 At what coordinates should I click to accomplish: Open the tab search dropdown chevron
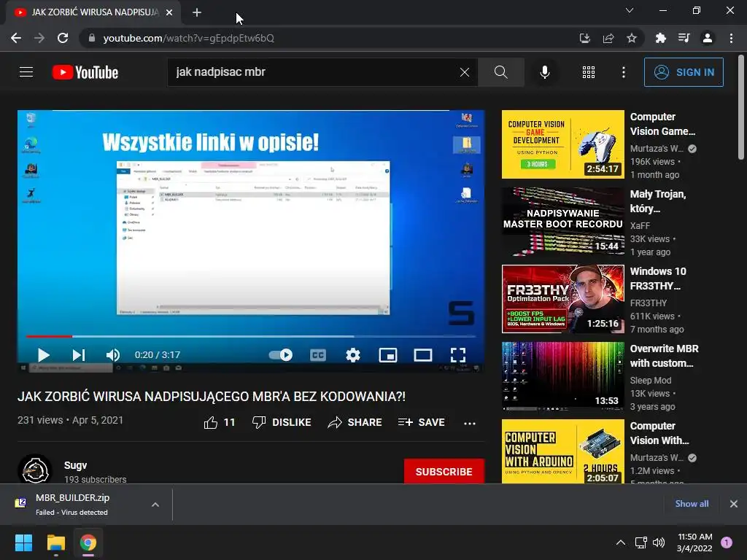[630, 10]
